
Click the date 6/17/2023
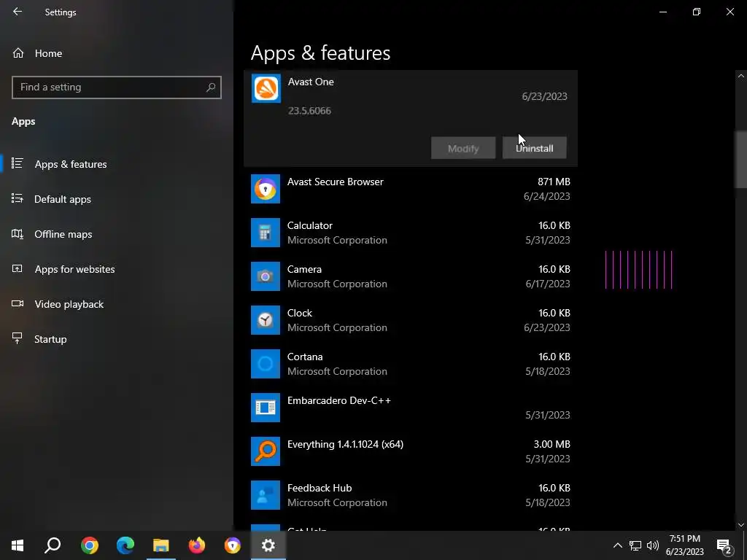547,284
